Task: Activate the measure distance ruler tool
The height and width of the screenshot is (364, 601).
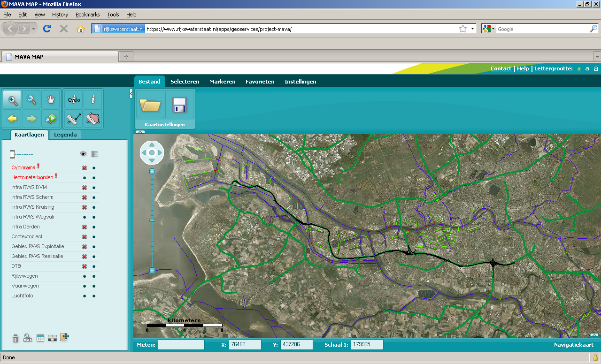Action: 74,119
